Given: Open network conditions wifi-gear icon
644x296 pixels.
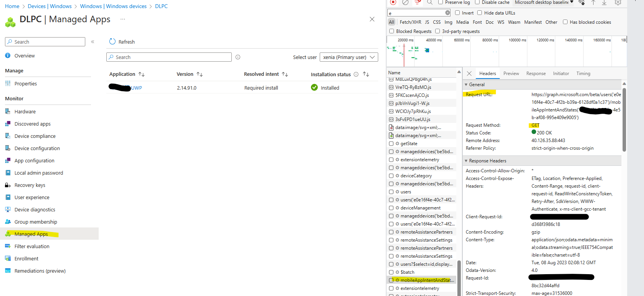Looking at the screenshot, I should [x=581, y=2].
